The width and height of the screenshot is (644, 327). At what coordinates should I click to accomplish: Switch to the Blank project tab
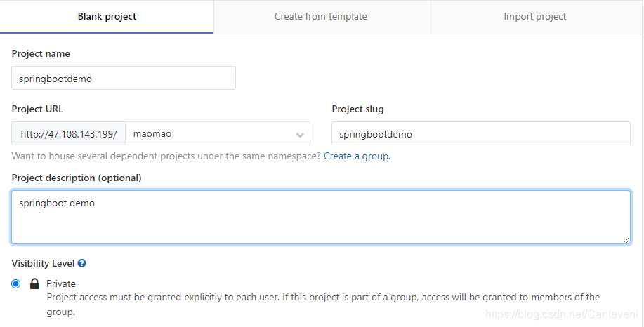(107, 17)
